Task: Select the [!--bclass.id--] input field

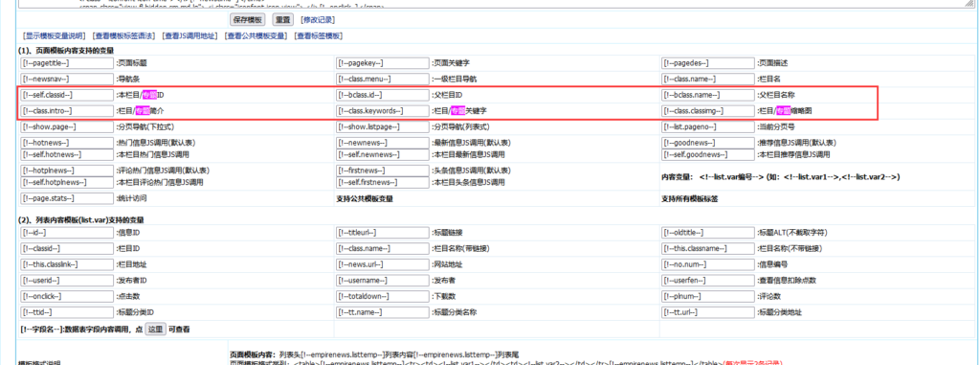Action: pos(383,95)
